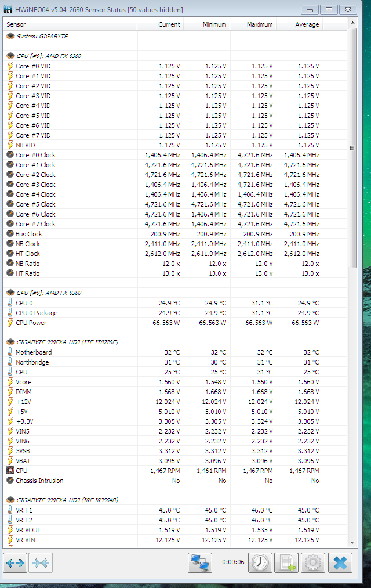
Task: Click the NB VID lightning icon
Action: click(x=10, y=145)
